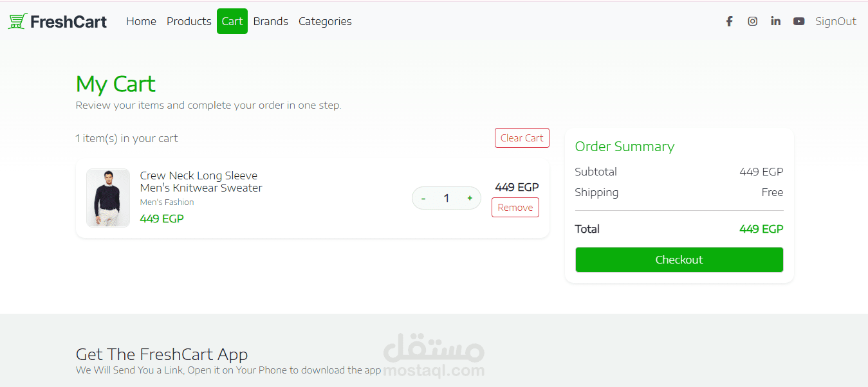Click the sweater product thumbnail image
Viewport: 868px width, 387px height.
coord(108,198)
